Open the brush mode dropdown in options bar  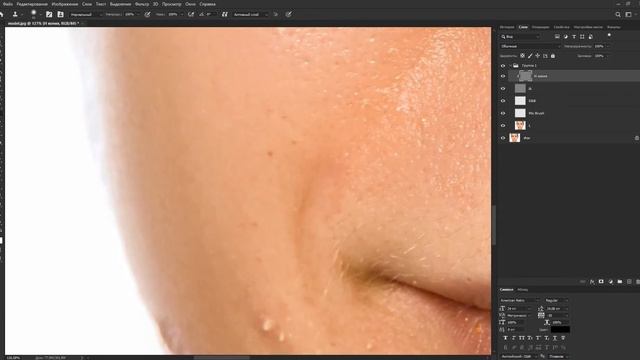click(x=86, y=14)
